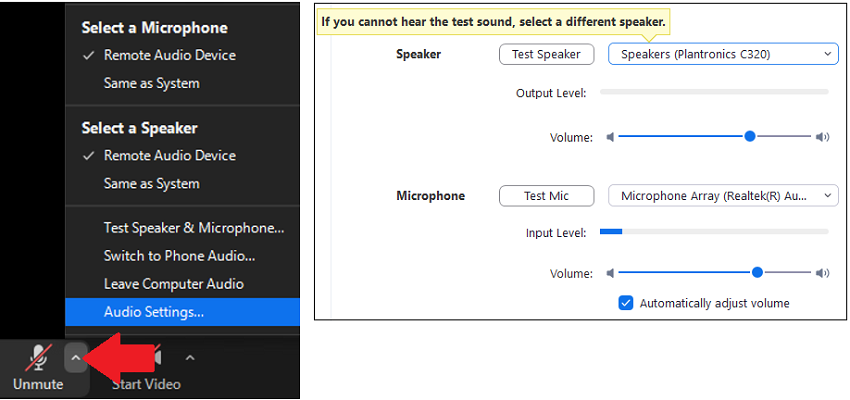Click the Start Video camera icon
Image resolution: width=850 pixels, height=400 pixels.
tap(157, 357)
